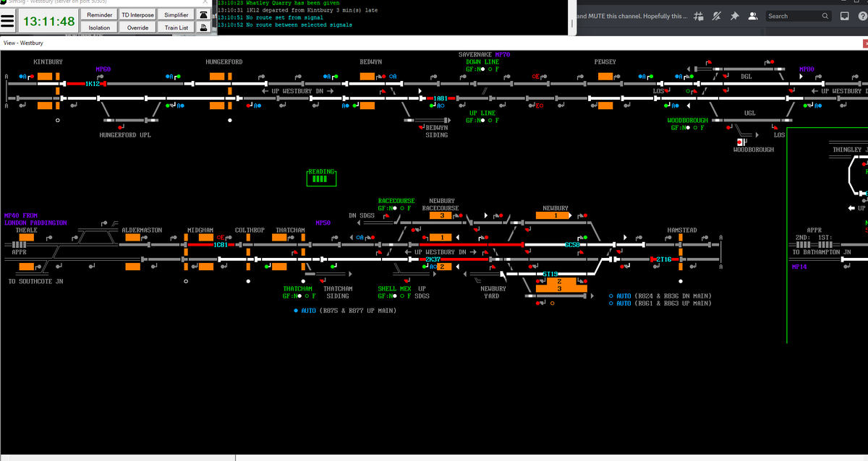Set Woodborough ground frame to F
Viewport: 868px width, 461px height.
[694, 128]
